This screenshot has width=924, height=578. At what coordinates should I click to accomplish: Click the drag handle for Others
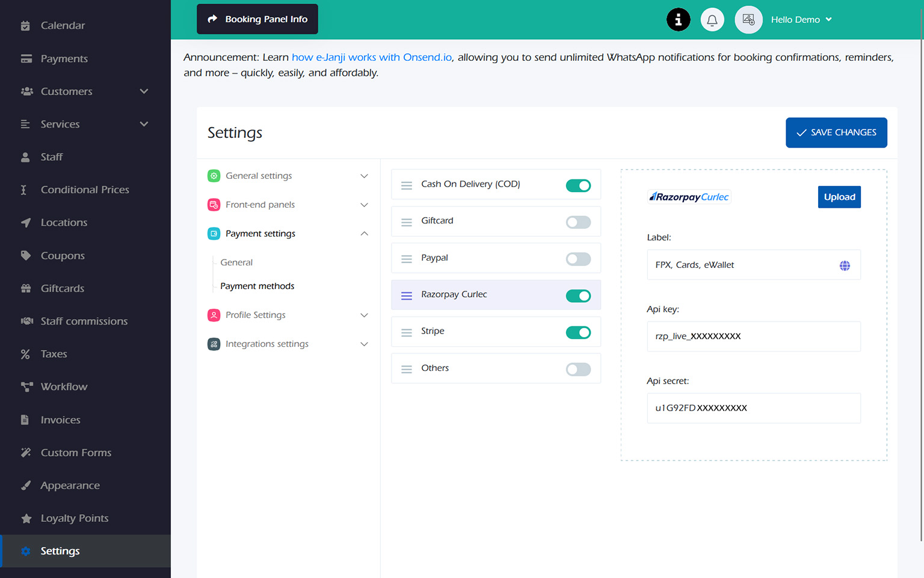click(x=407, y=369)
